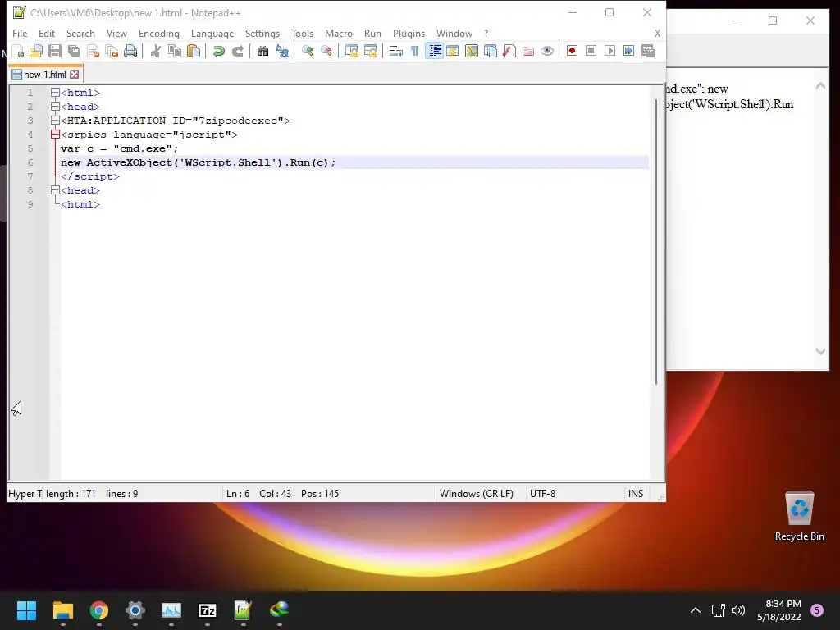The height and width of the screenshot is (630, 840).
Task: Collapse the <head> fold on line 8
Action: (x=55, y=190)
